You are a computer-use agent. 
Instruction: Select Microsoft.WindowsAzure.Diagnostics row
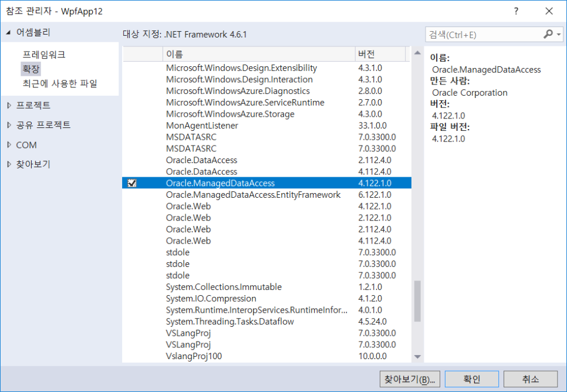[x=266, y=91]
